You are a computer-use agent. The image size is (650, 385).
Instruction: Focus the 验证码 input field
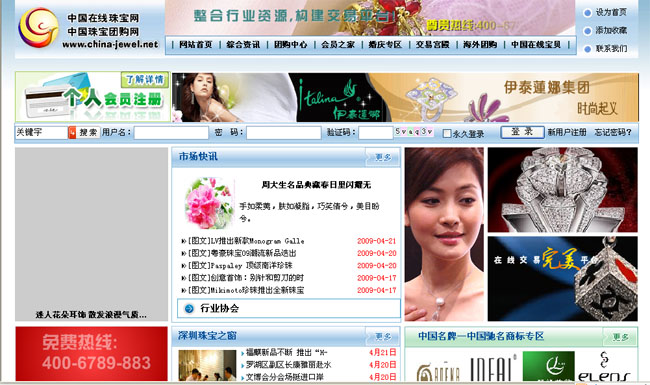[376, 133]
